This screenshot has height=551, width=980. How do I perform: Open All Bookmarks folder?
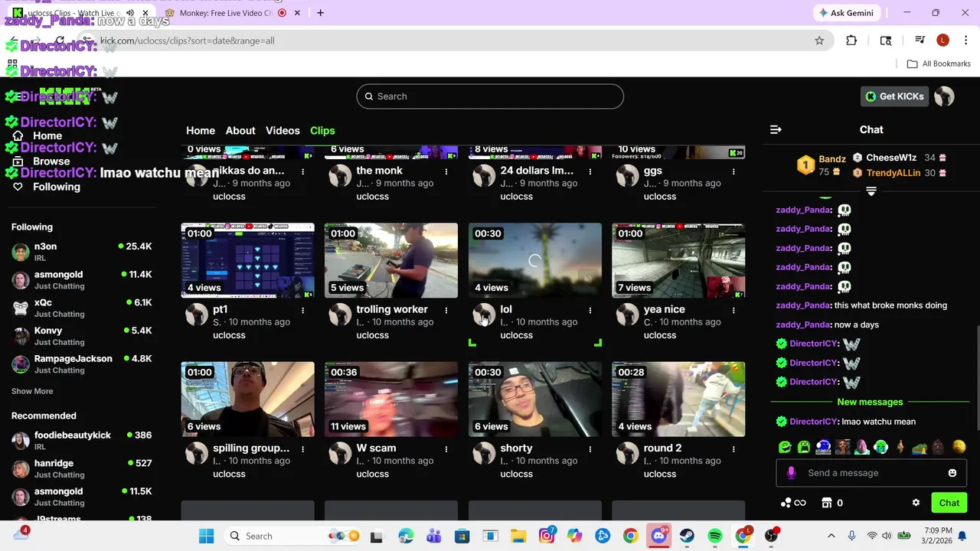coord(939,64)
